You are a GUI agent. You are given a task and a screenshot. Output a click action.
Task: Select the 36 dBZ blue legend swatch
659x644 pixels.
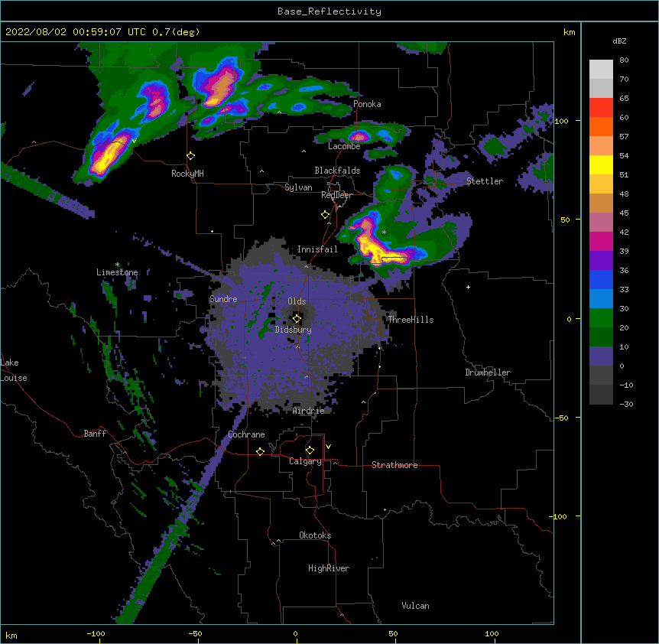601,279
